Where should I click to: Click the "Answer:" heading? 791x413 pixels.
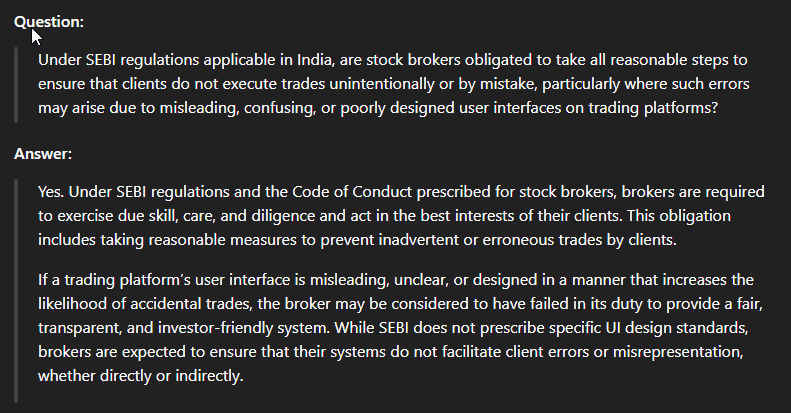[x=43, y=154]
